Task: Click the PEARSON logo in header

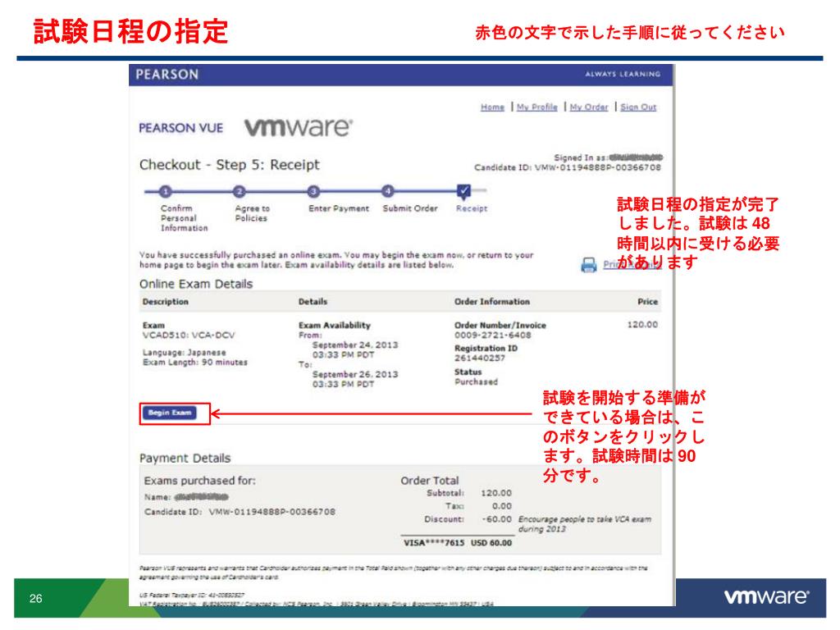Action: pyautogui.click(x=167, y=75)
